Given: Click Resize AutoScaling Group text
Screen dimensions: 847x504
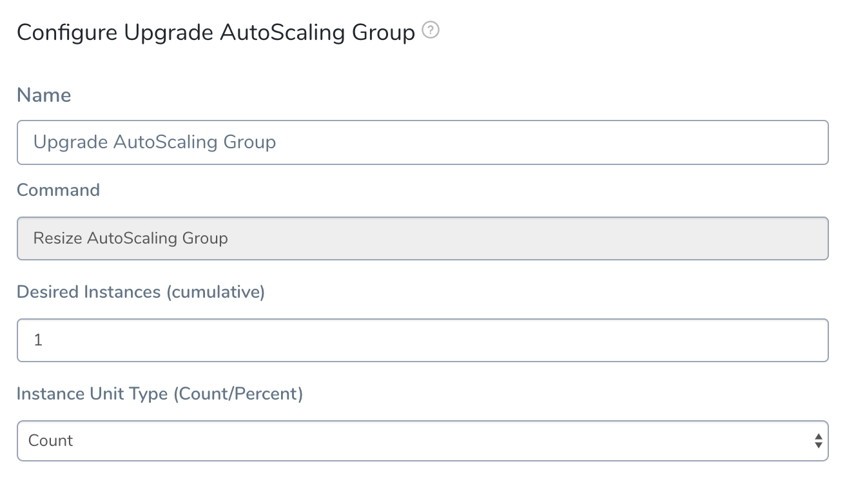Looking at the screenshot, I should [x=131, y=238].
